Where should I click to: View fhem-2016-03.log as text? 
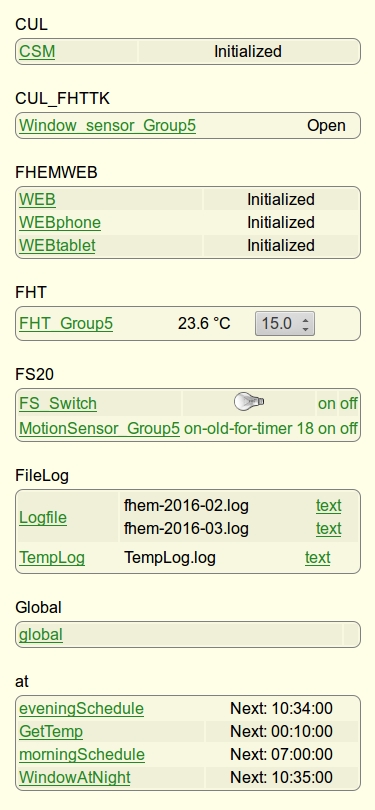[x=329, y=528]
